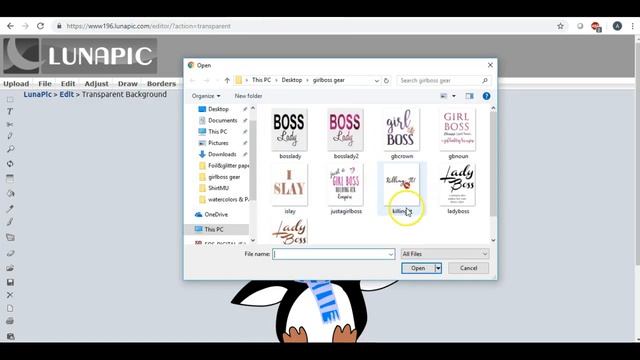Open the File menu in LunaPic
Screen dimensions: 640x360
pyautogui.click(x=45, y=84)
